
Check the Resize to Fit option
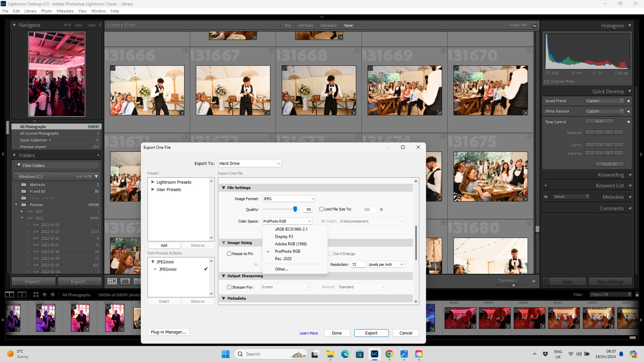pos(229,254)
